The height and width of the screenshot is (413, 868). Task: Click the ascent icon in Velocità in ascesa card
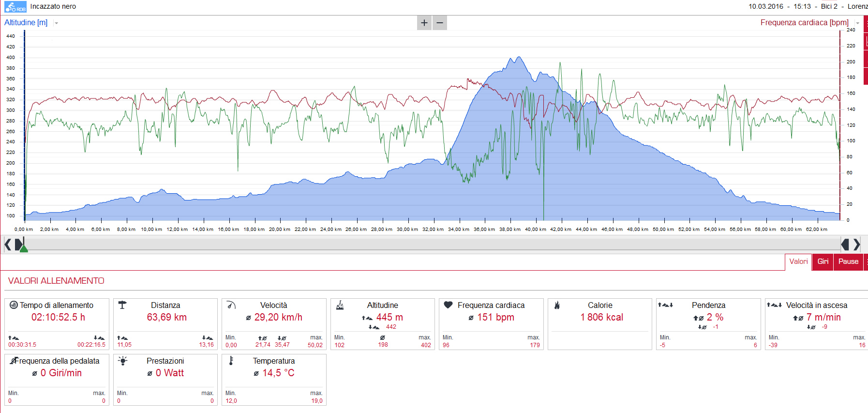click(x=774, y=305)
